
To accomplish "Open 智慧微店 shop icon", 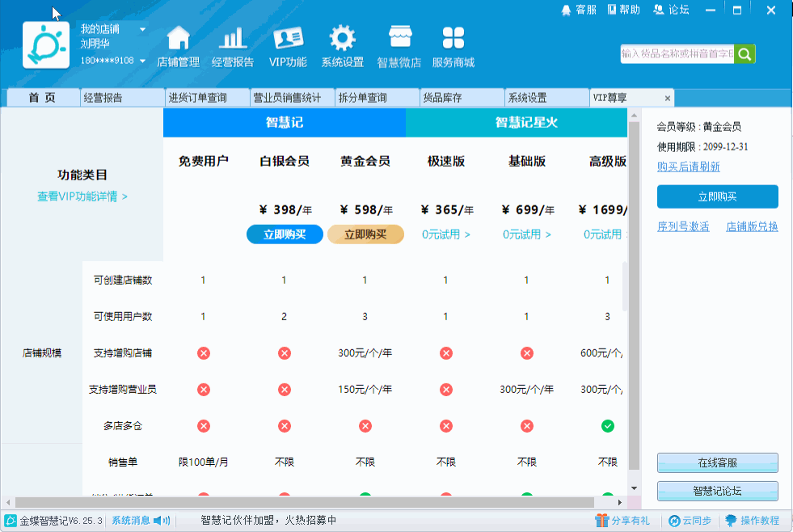I will (x=399, y=47).
